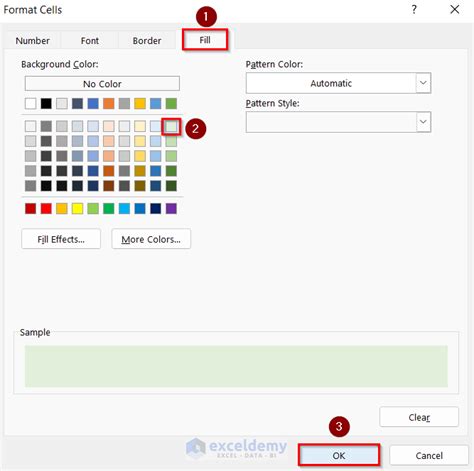This screenshot has width=474, height=471.
Task: Click the Cancel button
Action: coord(429,455)
